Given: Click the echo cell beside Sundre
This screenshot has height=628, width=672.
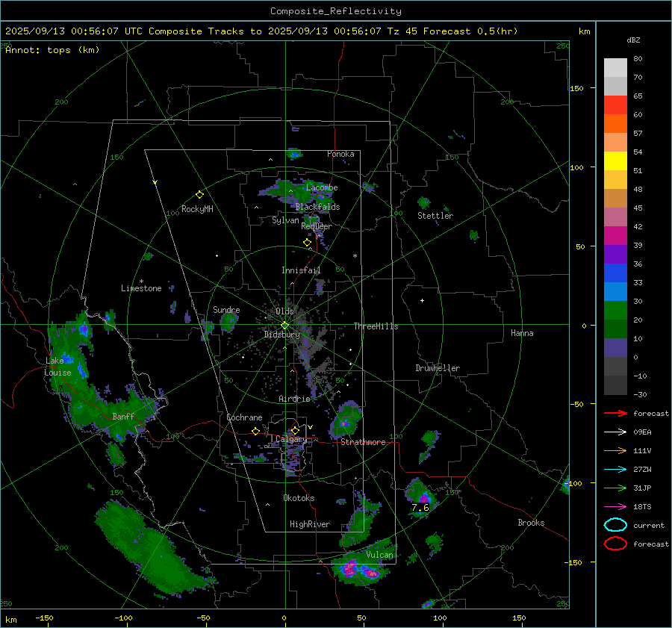Looking at the screenshot, I should pyautogui.click(x=228, y=322).
